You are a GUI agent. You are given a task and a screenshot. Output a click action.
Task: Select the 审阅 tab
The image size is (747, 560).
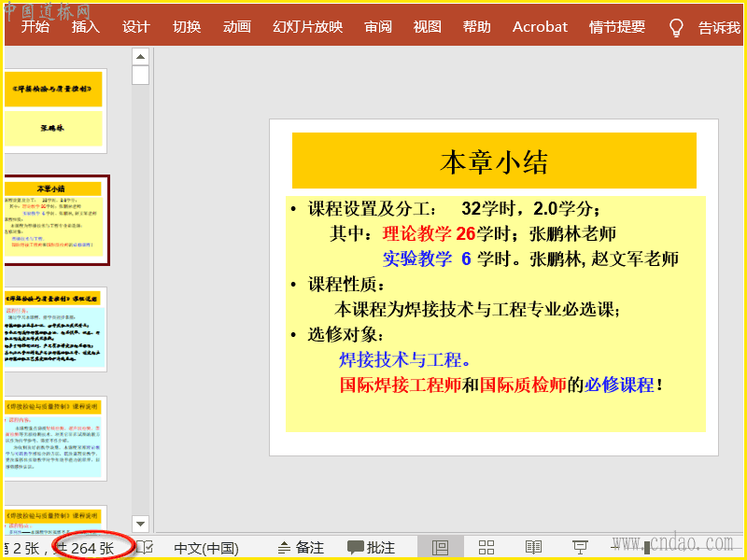point(378,27)
